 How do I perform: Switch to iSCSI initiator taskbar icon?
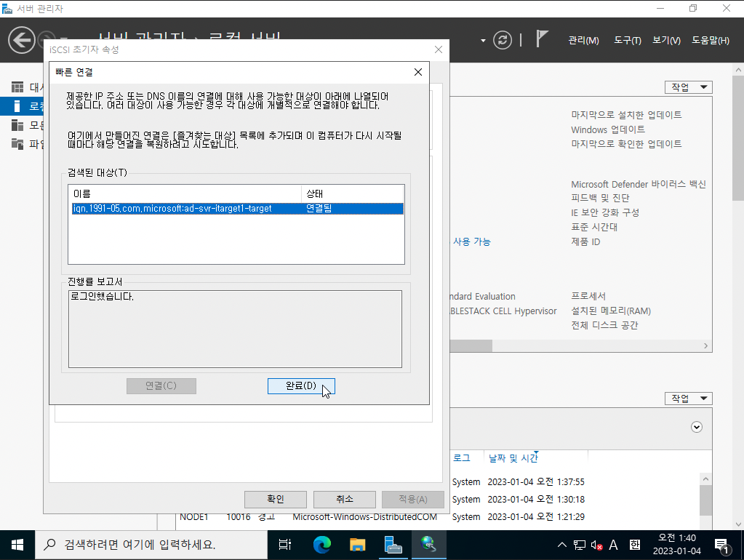428,545
